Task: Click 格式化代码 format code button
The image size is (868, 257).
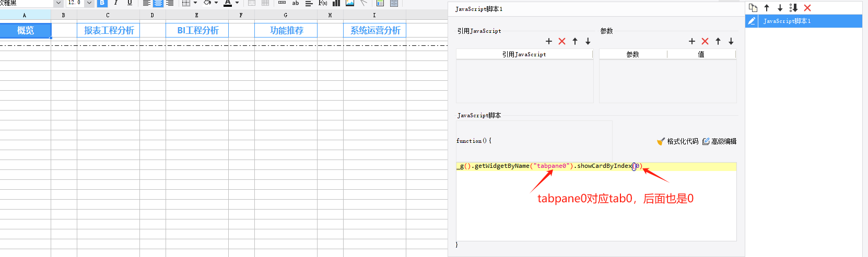Action: point(678,141)
